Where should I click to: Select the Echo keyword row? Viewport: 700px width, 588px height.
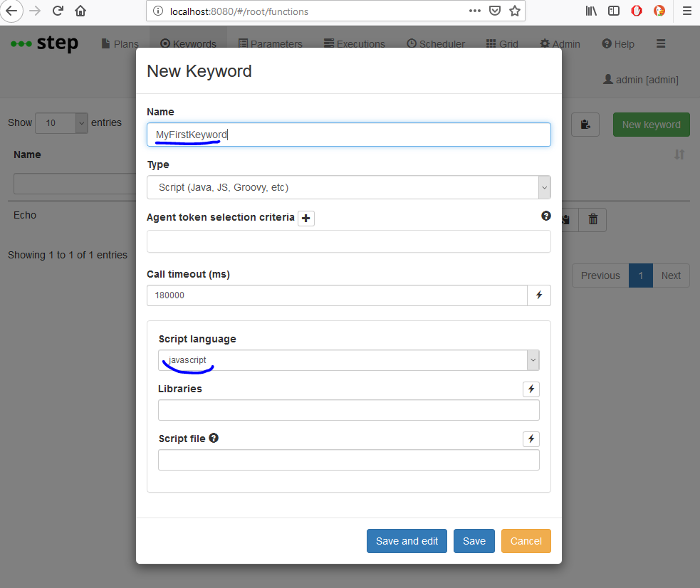click(25, 215)
